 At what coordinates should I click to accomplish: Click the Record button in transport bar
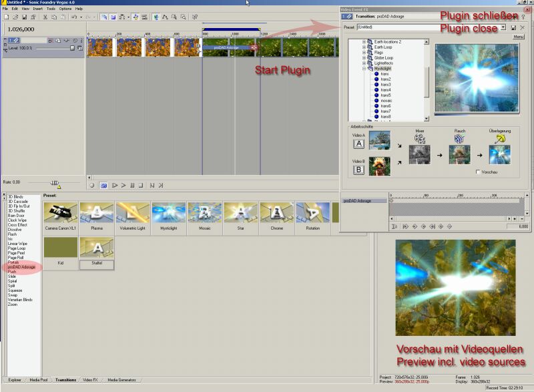92,185
